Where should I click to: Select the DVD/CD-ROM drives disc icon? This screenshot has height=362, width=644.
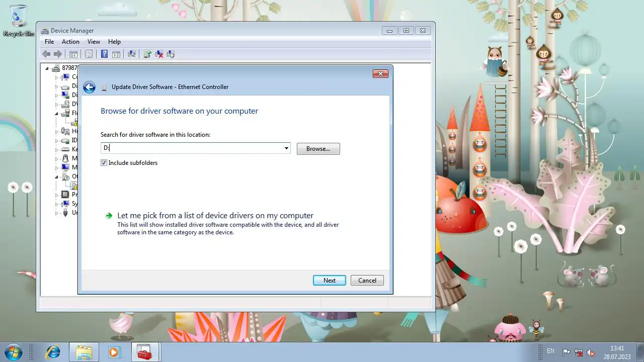coord(65,104)
